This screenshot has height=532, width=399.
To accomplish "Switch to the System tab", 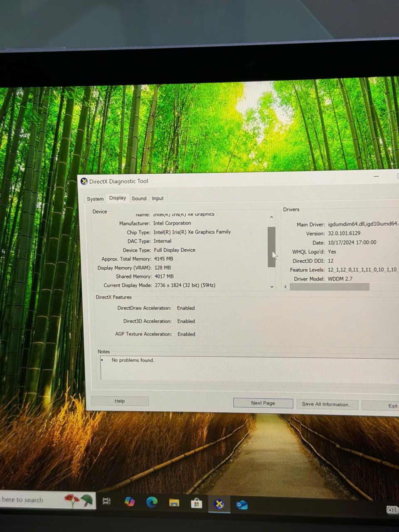I will tap(95, 199).
